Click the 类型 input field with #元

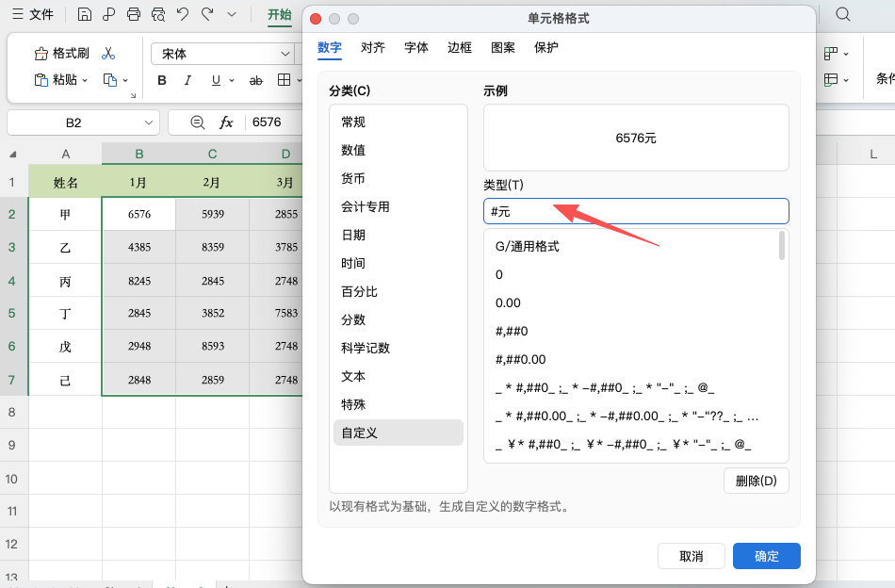click(x=636, y=211)
